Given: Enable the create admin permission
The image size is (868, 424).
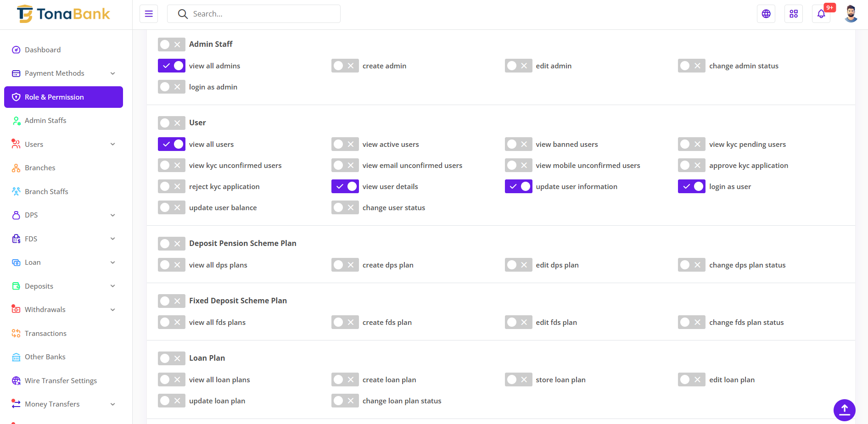Looking at the screenshot, I should [x=345, y=66].
